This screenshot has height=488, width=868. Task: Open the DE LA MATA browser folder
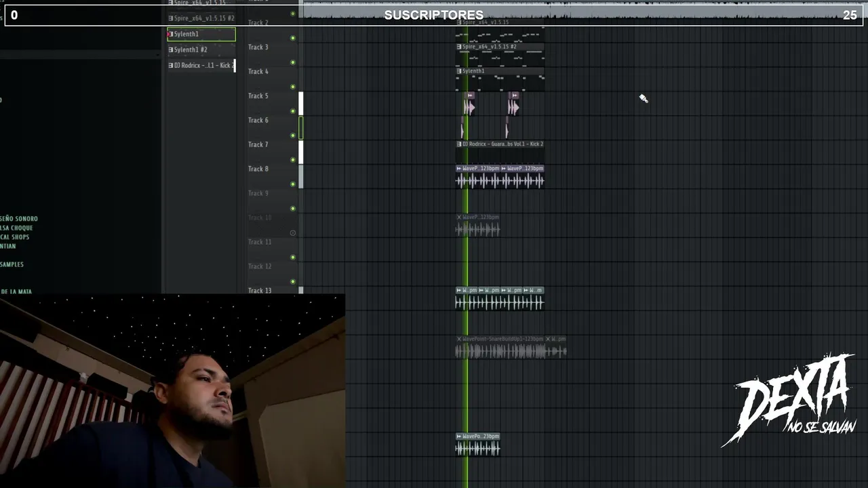click(16, 291)
